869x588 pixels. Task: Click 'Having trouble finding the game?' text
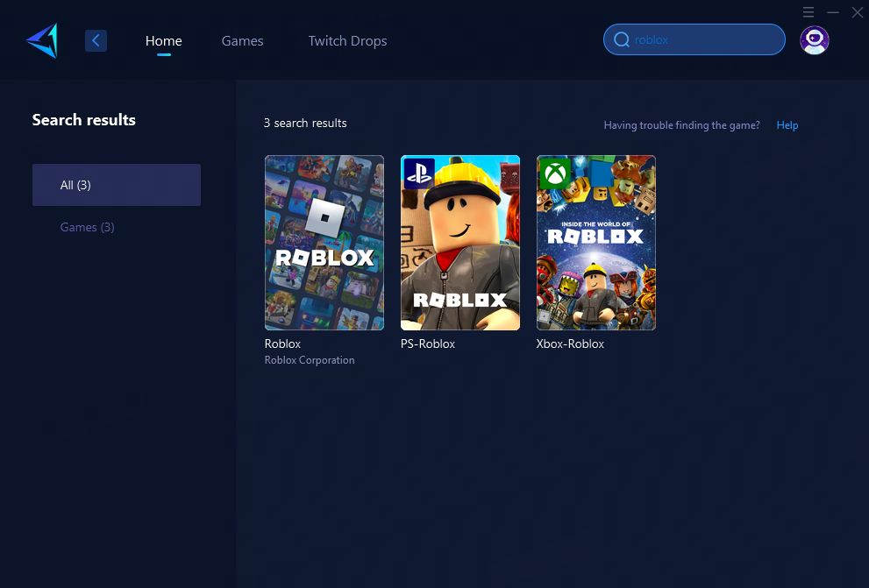(x=681, y=125)
